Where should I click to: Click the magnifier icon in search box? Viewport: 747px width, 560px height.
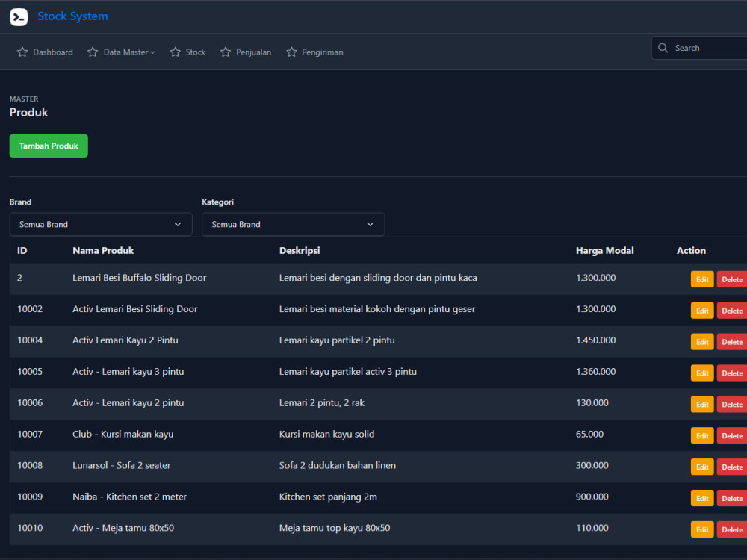(x=663, y=48)
